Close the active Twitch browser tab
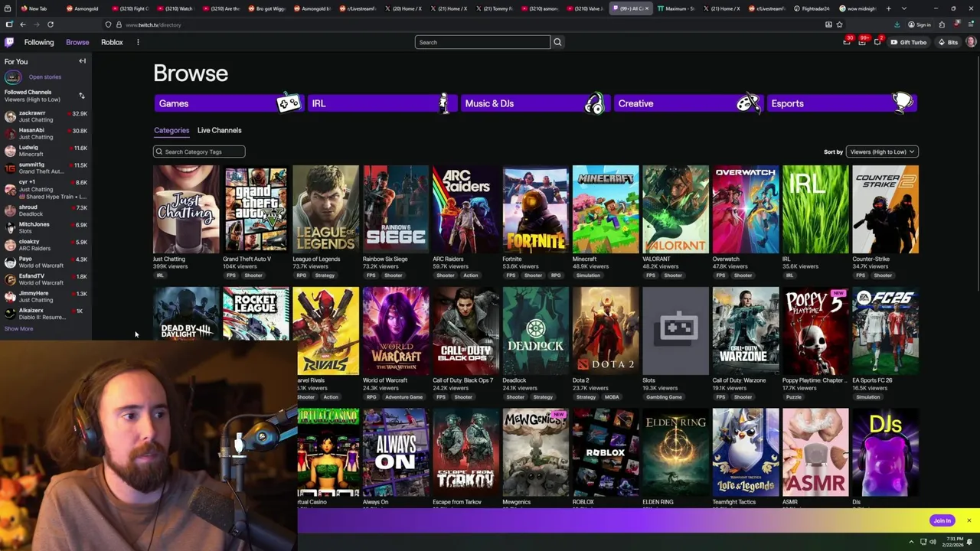The image size is (980, 551). click(647, 8)
